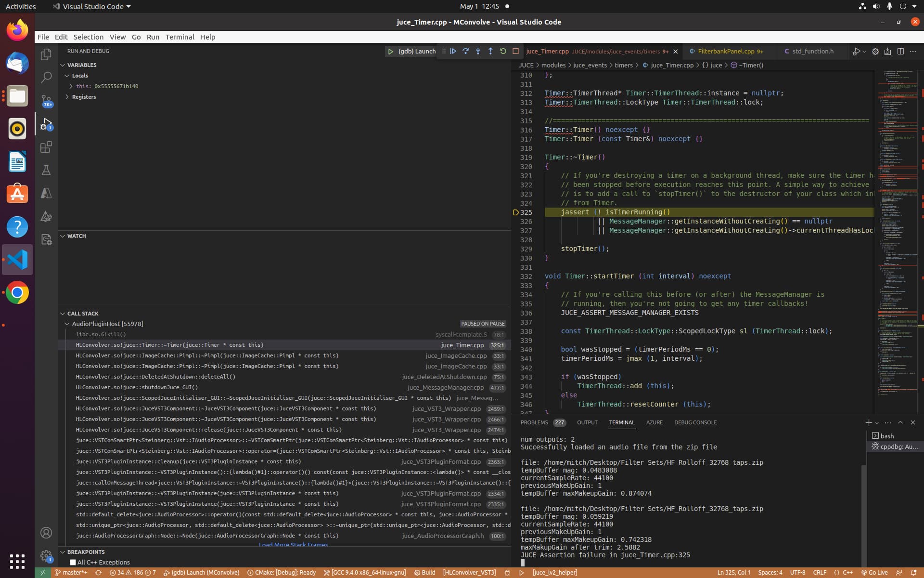
Task: Restart the debugging session
Action: [x=503, y=51]
